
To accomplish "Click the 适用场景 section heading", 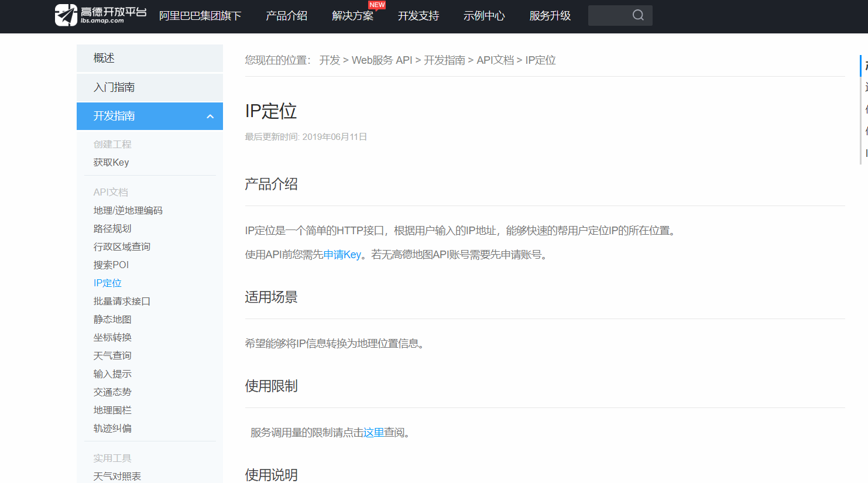I will pos(271,297).
